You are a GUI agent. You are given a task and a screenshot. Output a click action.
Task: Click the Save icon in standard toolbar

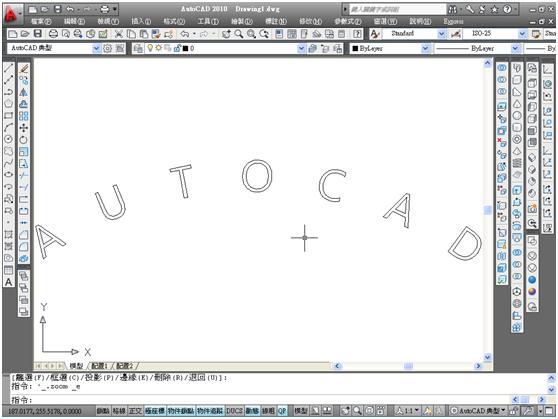(38, 34)
